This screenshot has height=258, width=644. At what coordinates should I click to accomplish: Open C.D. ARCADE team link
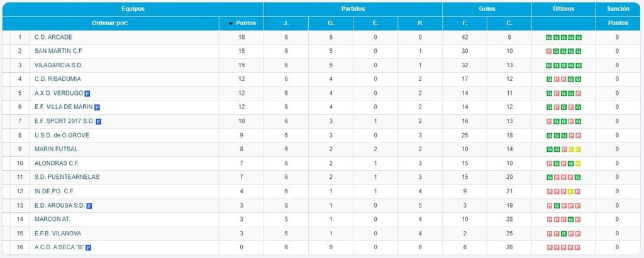coord(53,37)
